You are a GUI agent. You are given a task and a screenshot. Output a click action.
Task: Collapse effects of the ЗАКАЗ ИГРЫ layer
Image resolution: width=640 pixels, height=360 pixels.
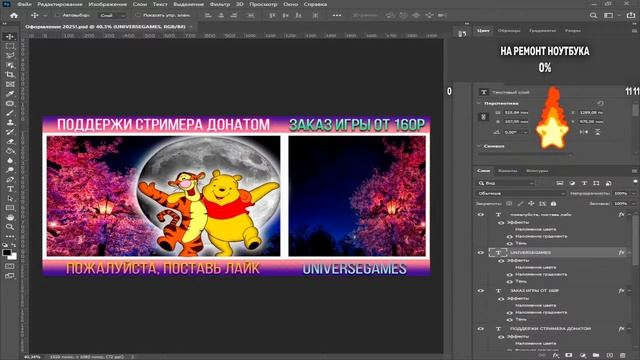(630, 291)
